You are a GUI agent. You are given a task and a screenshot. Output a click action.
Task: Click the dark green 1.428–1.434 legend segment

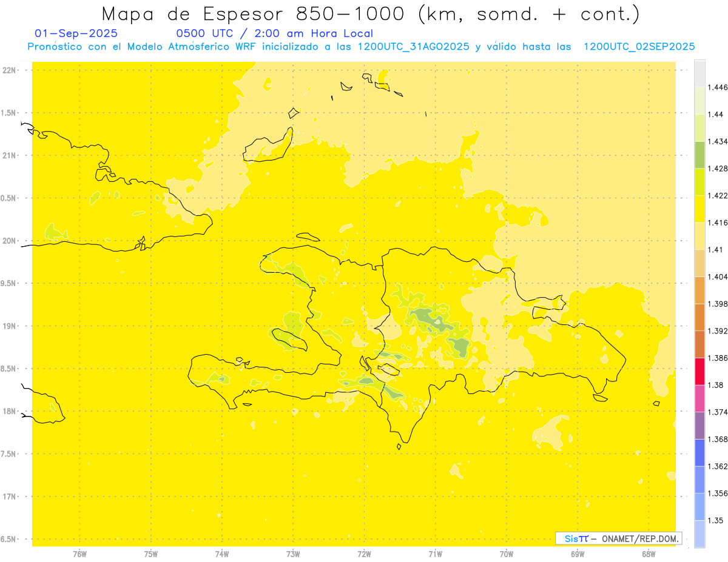699,155
